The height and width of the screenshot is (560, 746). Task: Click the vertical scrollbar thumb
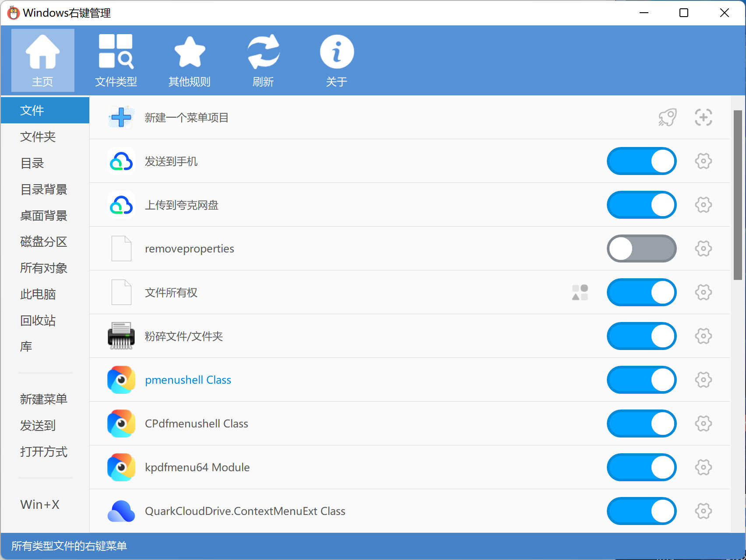[x=738, y=195]
